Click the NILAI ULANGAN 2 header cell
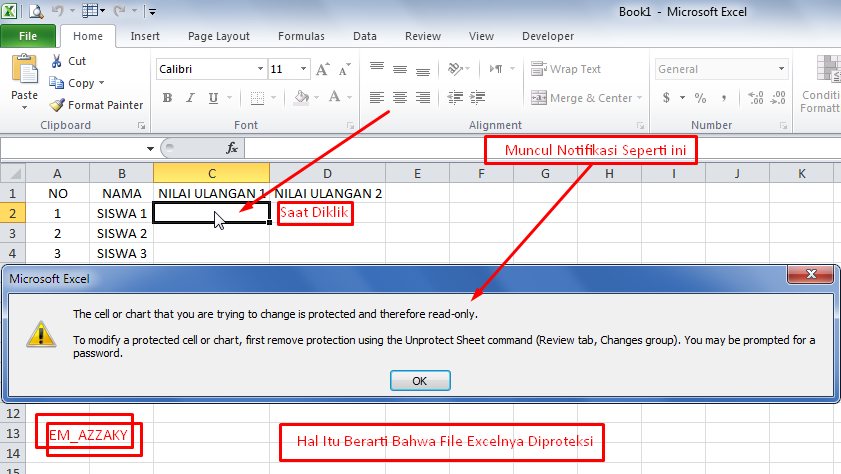Image resolution: width=841 pixels, height=474 pixels. 328,193
